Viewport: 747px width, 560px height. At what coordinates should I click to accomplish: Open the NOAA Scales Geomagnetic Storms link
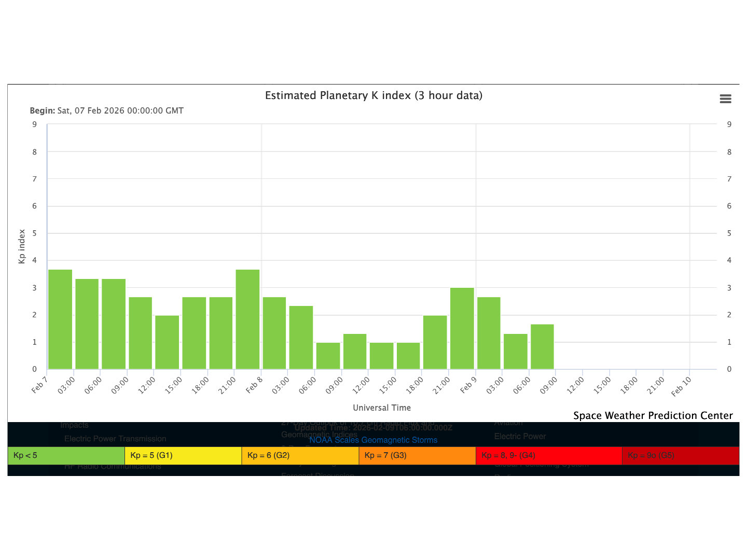point(373,440)
